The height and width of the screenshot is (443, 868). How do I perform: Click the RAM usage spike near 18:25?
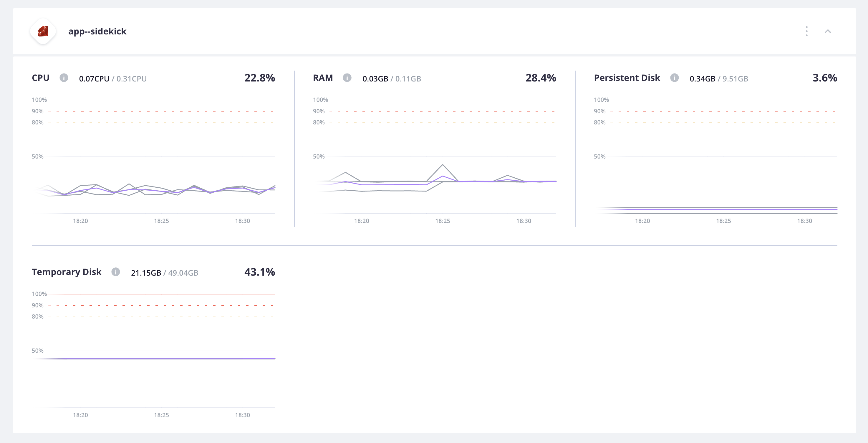click(443, 165)
